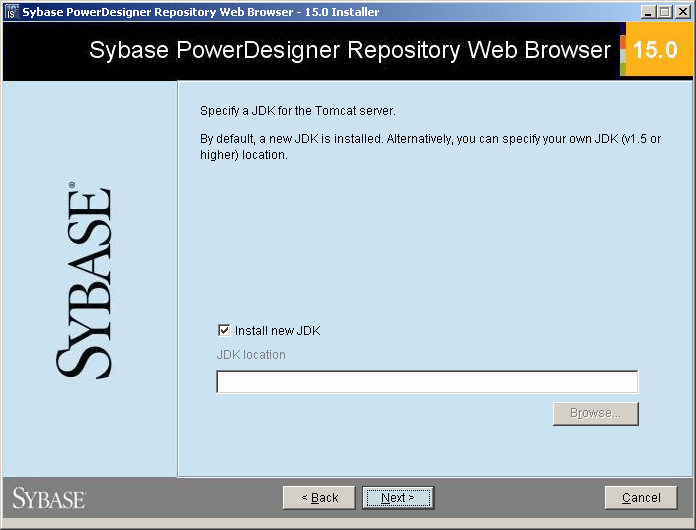
Task: Click the Browse... button
Action: click(x=596, y=414)
